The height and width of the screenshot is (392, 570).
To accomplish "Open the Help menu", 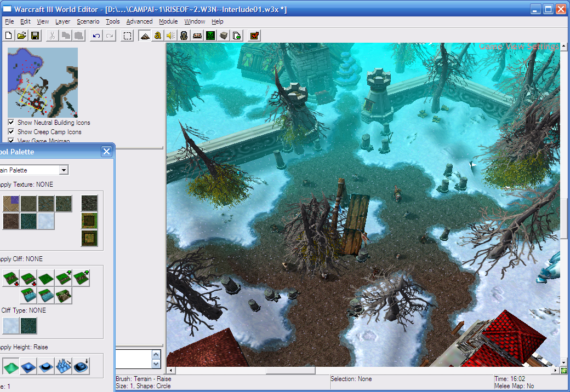I will point(218,21).
